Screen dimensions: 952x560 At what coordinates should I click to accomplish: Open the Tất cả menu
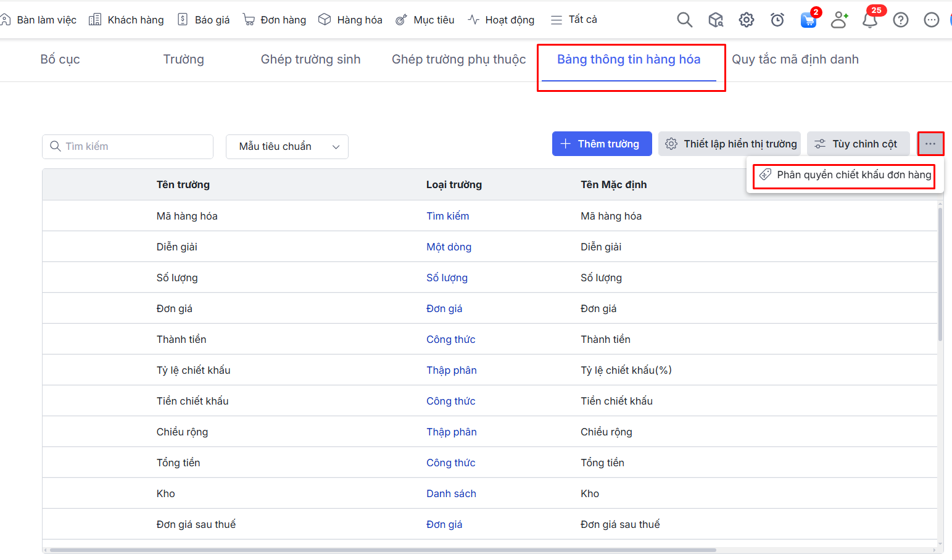pos(574,20)
